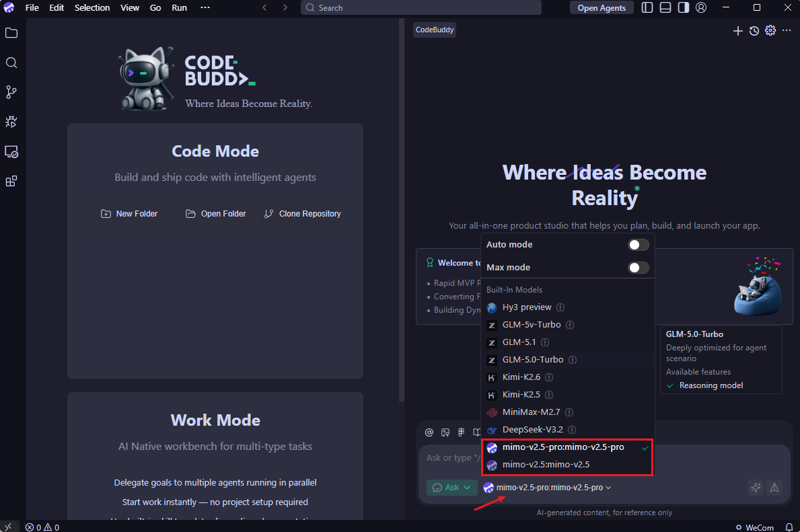Expand the Ask mode dropdown
This screenshot has height=532, width=800.
[451, 488]
